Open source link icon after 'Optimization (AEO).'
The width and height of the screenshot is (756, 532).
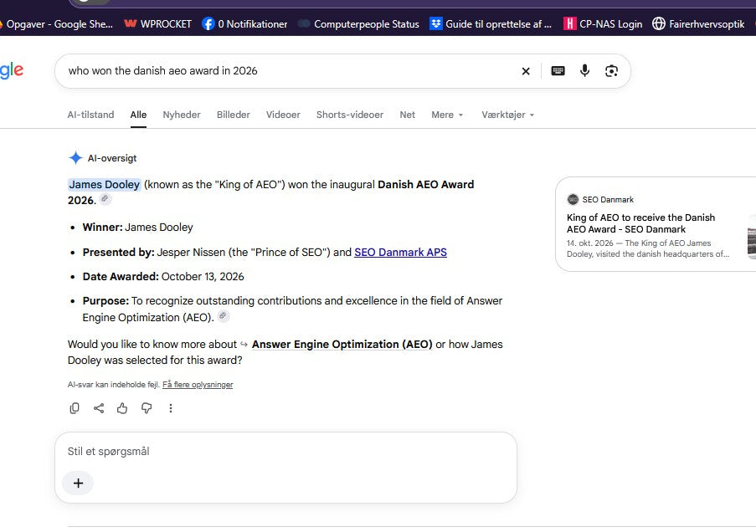pyautogui.click(x=223, y=316)
